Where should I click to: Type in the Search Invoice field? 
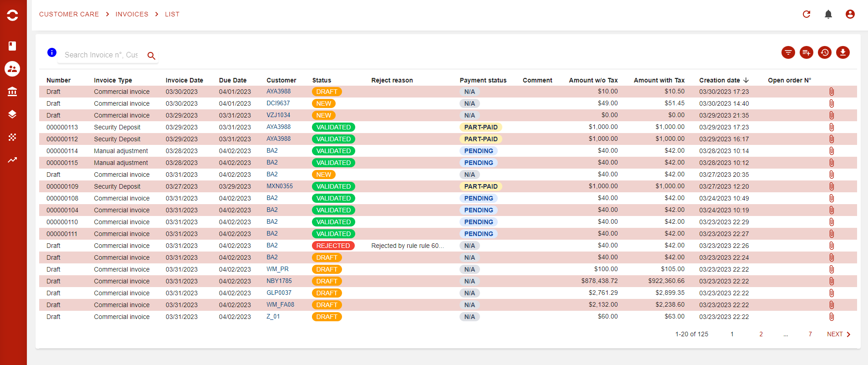[101, 55]
